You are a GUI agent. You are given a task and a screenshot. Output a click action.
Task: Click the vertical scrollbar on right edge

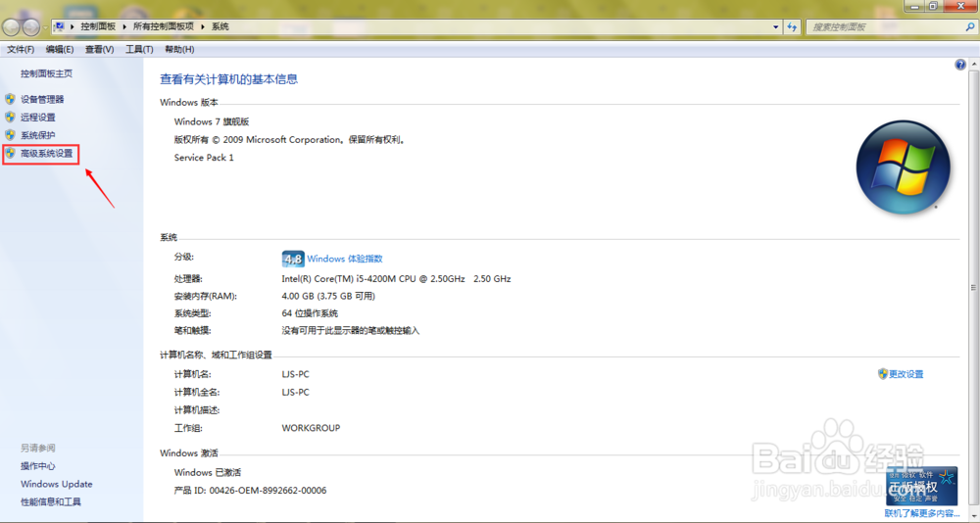click(973, 288)
